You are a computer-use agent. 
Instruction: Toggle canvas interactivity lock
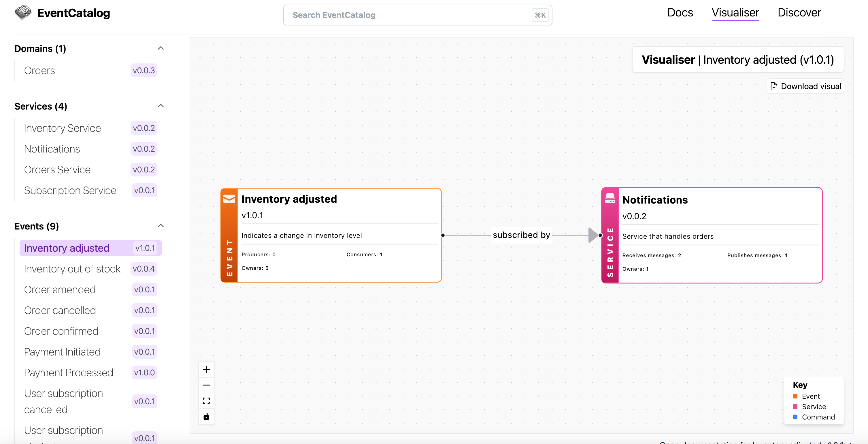206,416
